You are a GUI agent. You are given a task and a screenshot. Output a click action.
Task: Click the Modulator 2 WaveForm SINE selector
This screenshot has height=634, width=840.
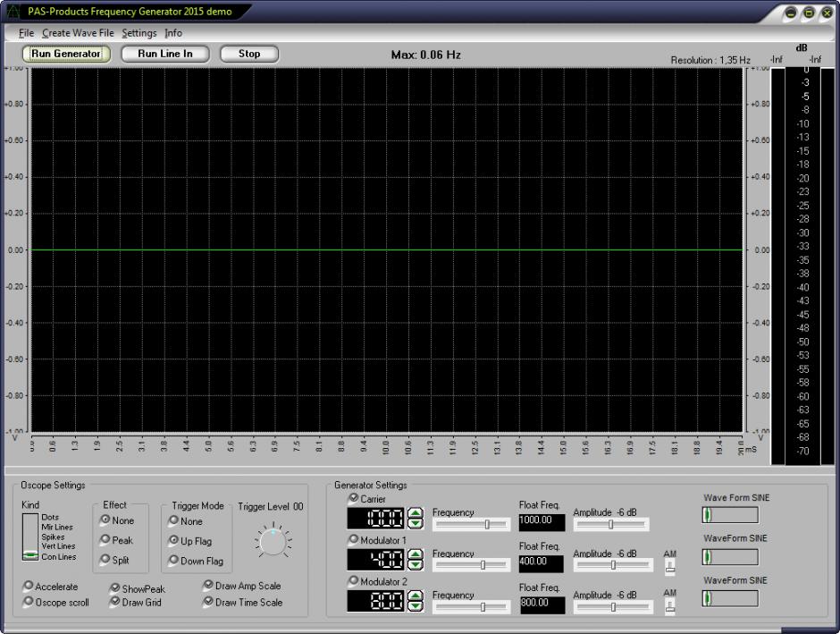pos(730,598)
